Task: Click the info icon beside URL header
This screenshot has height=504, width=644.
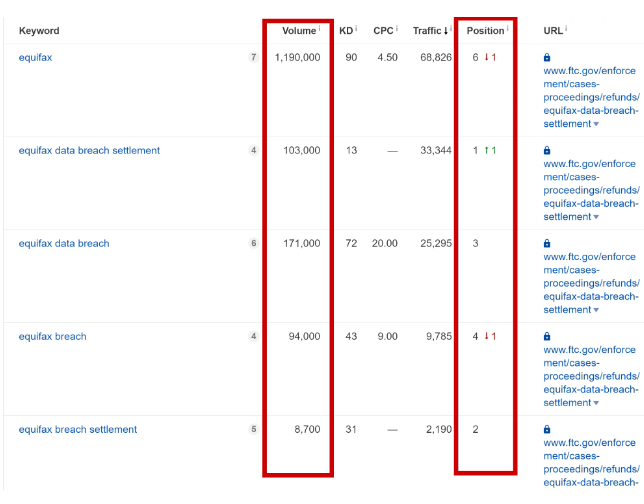Action: coord(566,28)
